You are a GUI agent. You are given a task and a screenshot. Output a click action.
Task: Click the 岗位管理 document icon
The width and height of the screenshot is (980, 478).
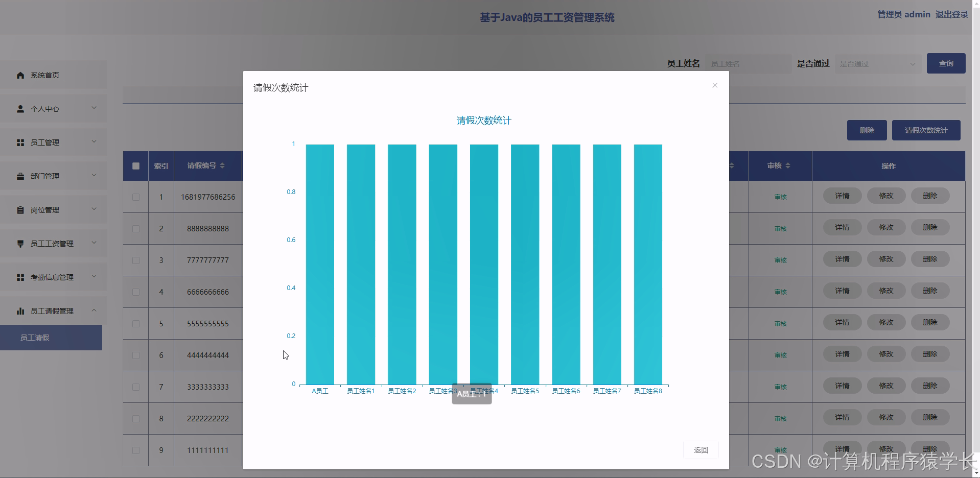pyautogui.click(x=20, y=209)
